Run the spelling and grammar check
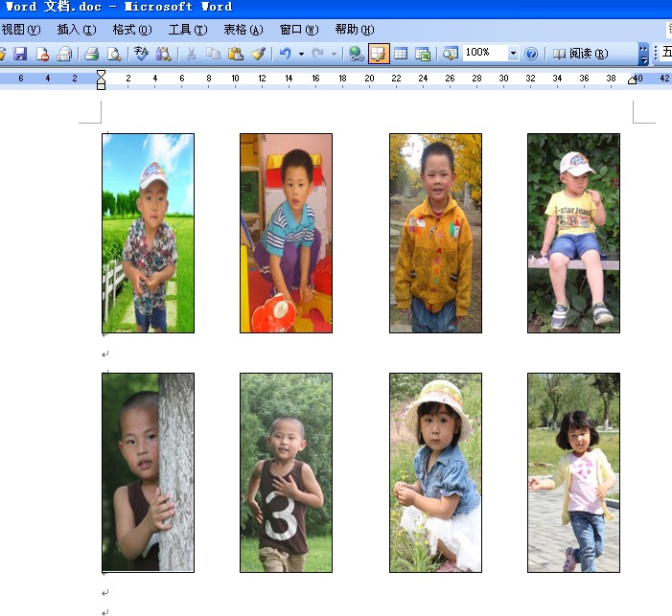Image resolution: width=672 pixels, height=616 pixels. (x=142, y=54)
